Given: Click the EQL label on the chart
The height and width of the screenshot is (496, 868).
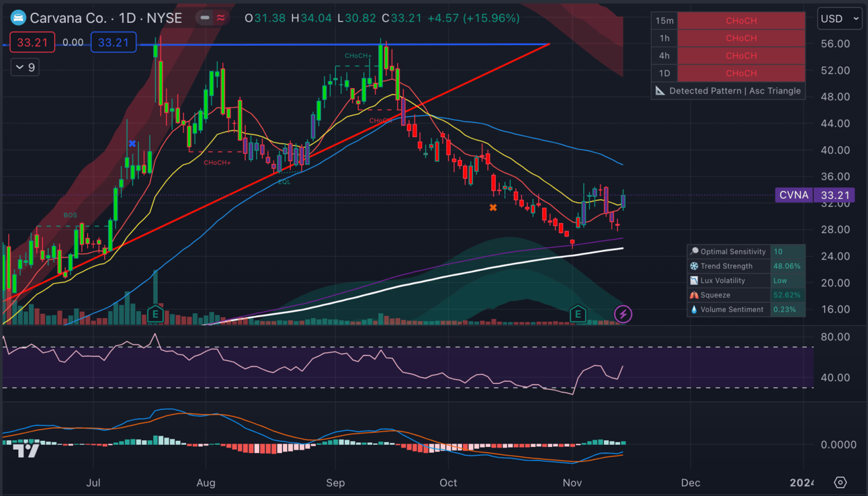Looking at the screenshot, I should coord(284,181).
